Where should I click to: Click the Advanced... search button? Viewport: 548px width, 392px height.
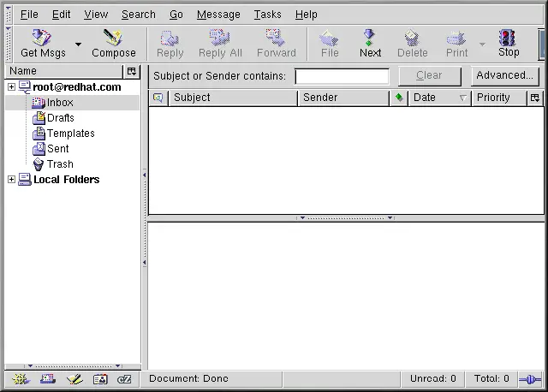point(504,75)
